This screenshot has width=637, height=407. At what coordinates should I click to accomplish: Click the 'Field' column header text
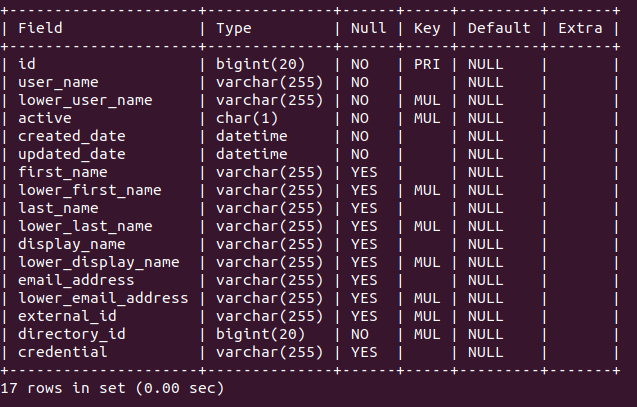click(x=41, y=28)
